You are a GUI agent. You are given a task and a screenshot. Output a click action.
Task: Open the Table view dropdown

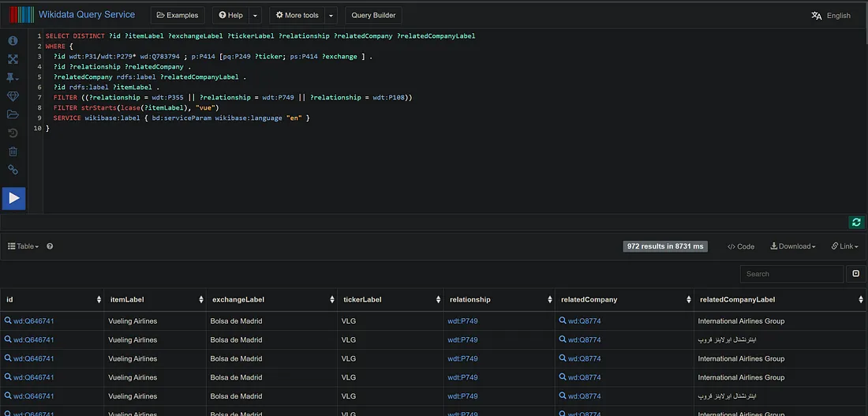23,246
